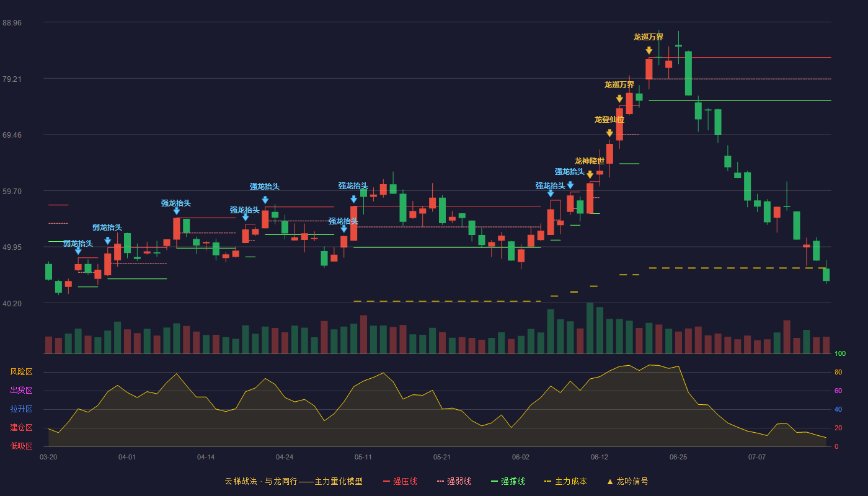The height and width of the screenshot is (496, 868).
Task: Click the 49.95 price axis label
Action: (x=12, y=247)
